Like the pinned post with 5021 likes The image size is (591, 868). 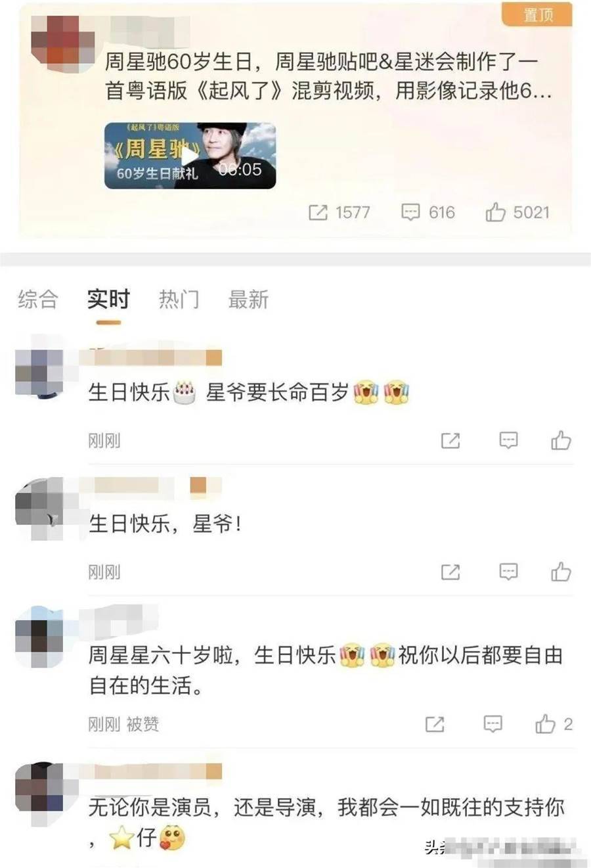(517, 212)
